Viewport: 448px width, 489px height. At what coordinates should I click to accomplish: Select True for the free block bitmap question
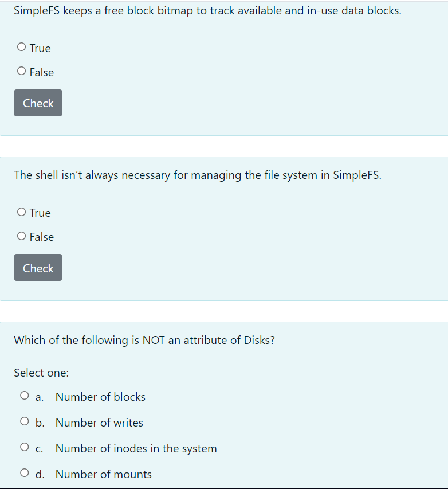21,46
